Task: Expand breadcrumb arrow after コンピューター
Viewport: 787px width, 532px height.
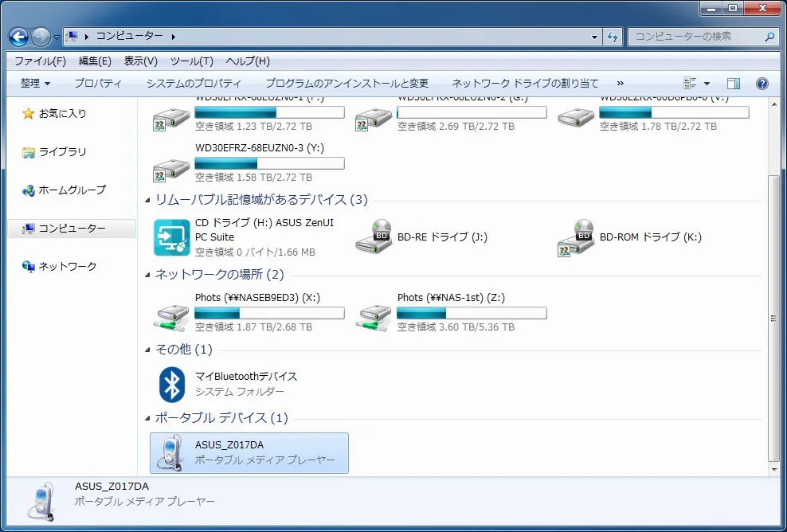Action: (x=174, y=37)
